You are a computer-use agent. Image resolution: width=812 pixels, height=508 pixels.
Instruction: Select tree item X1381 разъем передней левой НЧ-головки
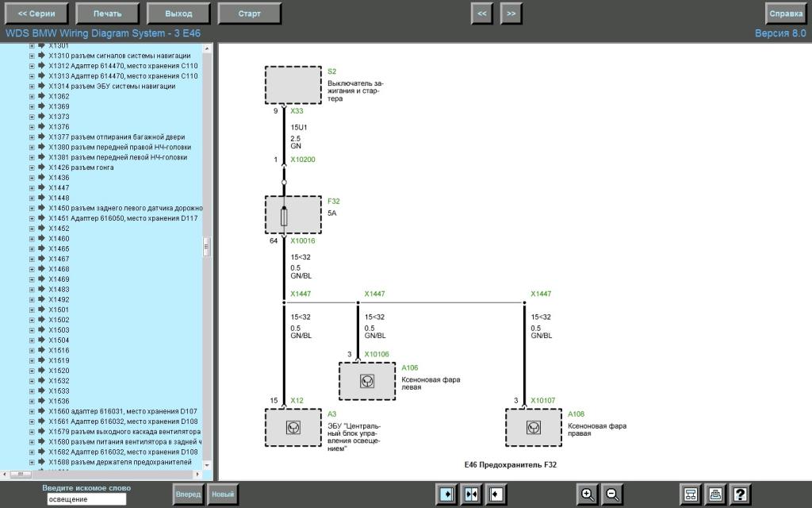click(x=118, y=157)
